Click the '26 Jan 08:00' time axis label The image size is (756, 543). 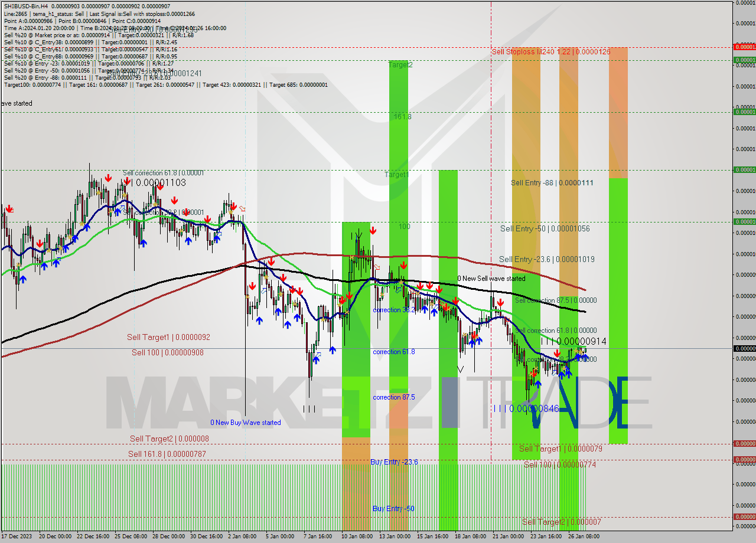(584, 537)
